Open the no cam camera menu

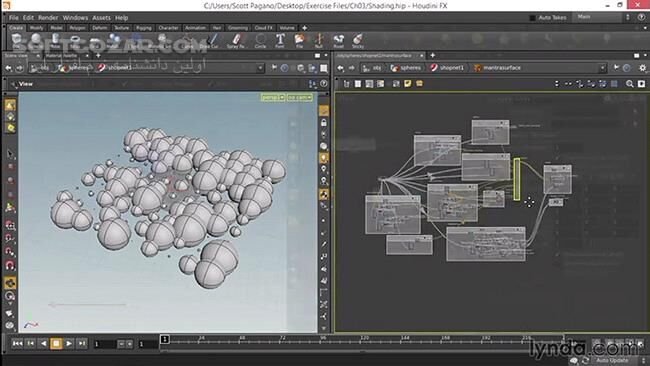click(299, 97)
